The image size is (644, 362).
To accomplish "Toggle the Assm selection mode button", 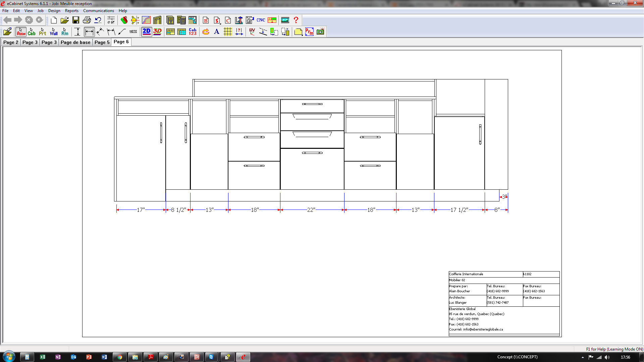I will 21,32.
